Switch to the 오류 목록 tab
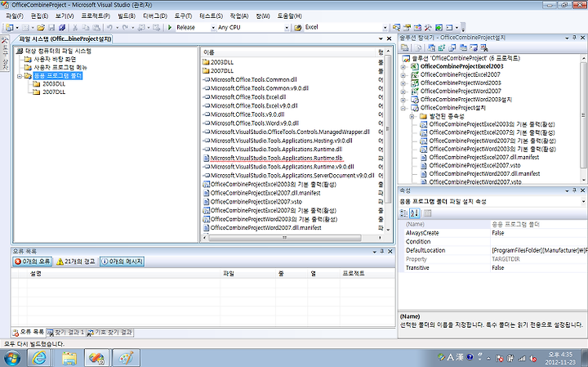 tap(29, 333)
